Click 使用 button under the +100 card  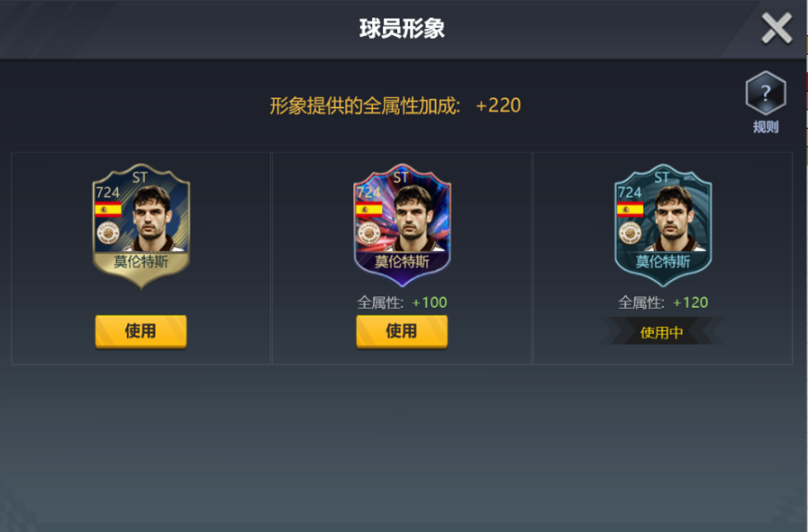tap(402, 332)
